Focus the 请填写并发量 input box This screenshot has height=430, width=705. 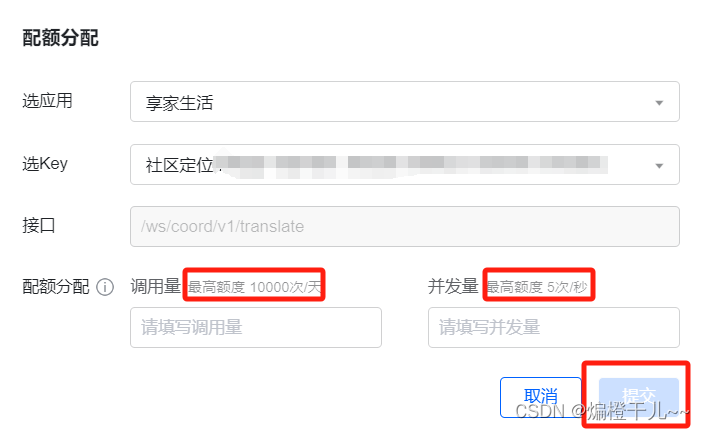[x=553, y=327]
